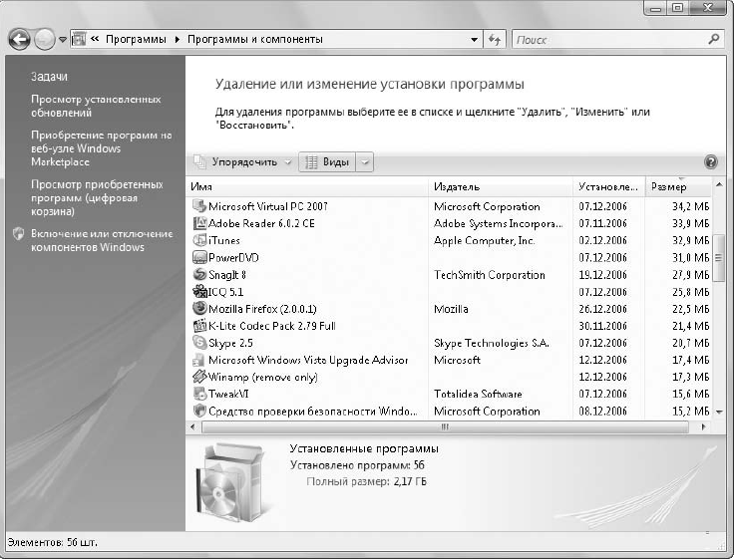Select the SnagIt 8 icon

pos(199,274)
